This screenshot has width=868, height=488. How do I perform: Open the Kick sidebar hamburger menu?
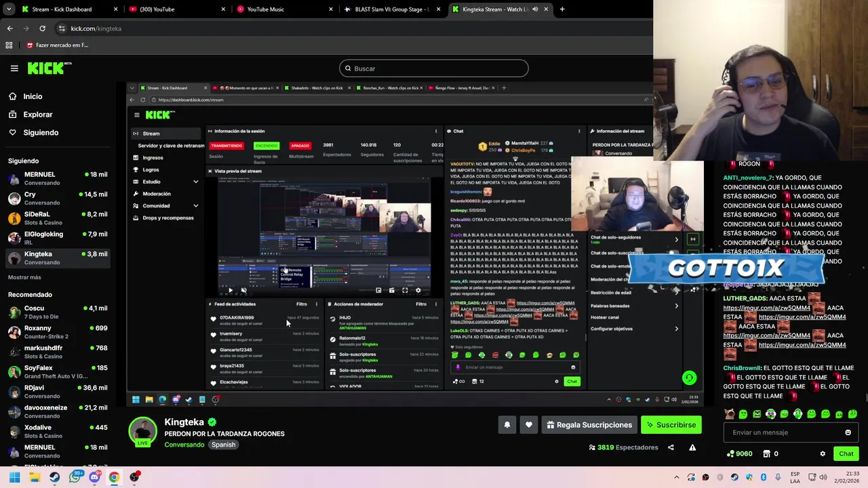click(14, 68)
